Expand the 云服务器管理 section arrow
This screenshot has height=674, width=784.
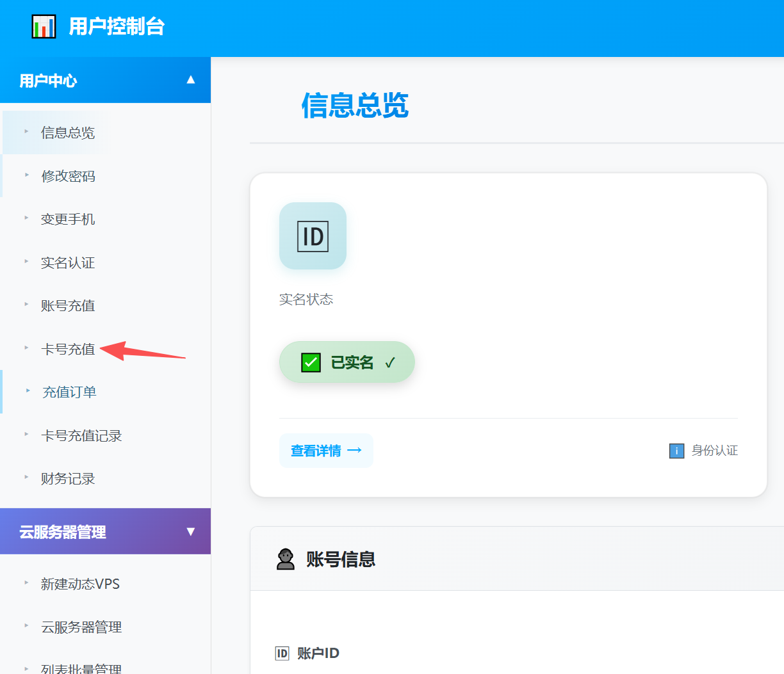190,532
